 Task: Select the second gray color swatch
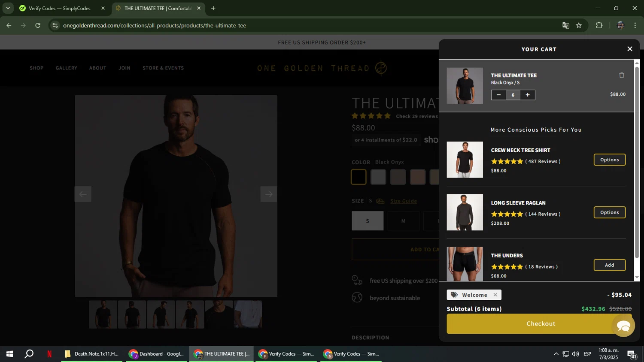click(x=378, y=177)
